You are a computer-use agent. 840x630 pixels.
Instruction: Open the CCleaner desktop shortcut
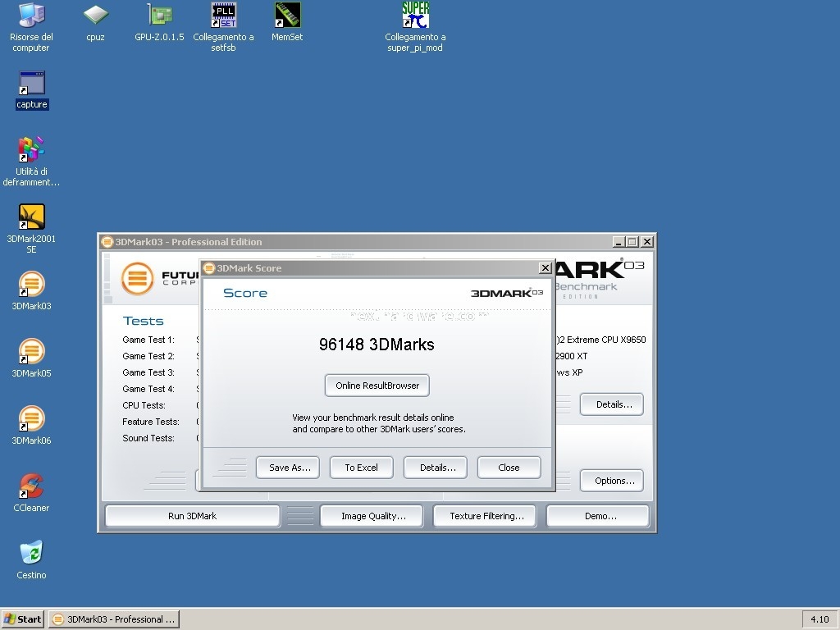[x=31, y=493]
